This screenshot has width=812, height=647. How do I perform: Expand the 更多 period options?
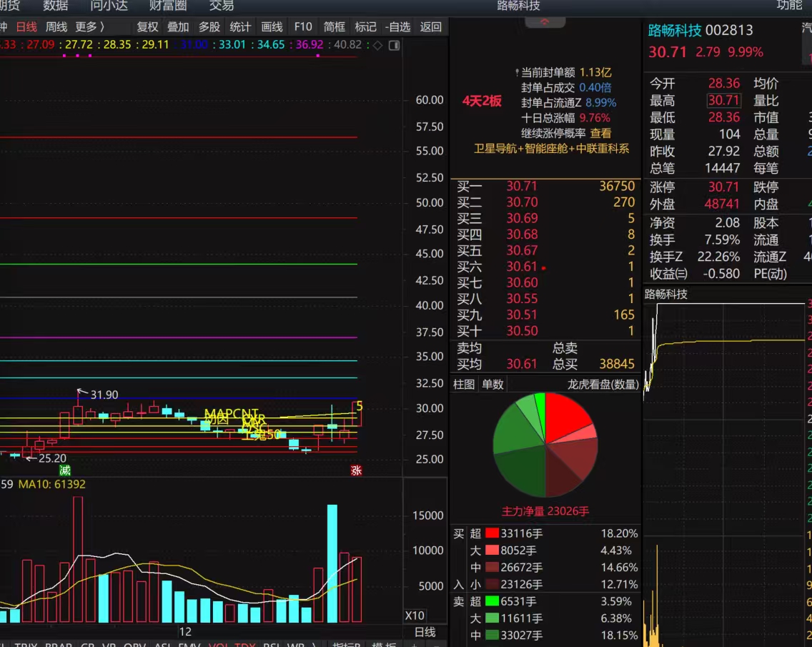(x=89, y=27)
